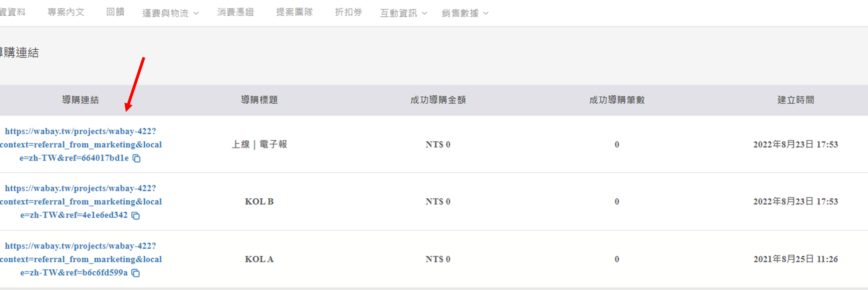Open the 專案內文 tab
The height and width of the screenshot is (290, 868).
pos(66,12)
